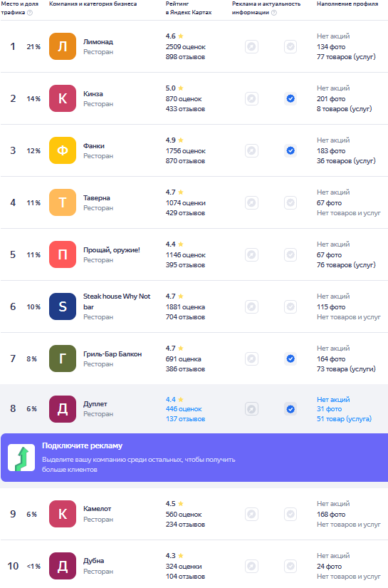Click the orange Лимонад company logo
Viewport: 388px width, 588px height.
point(63,46)
